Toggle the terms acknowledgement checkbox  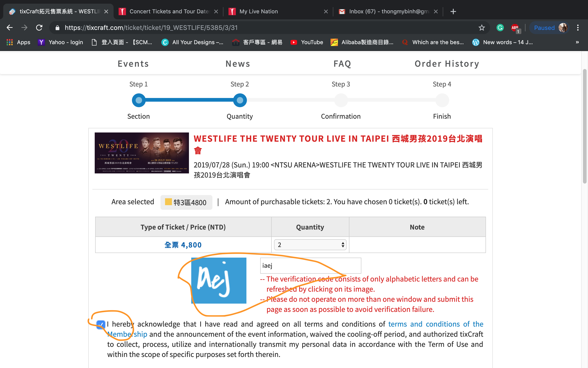tap(100, 325)
